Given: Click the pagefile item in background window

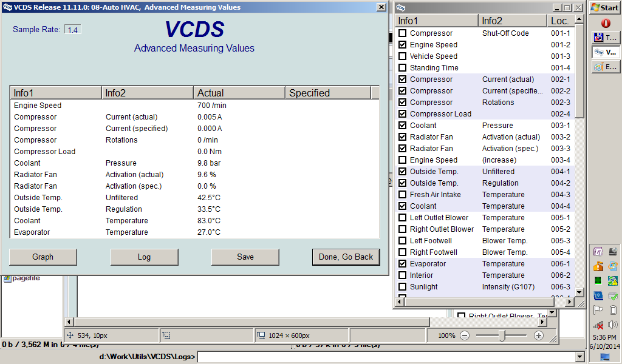Looking at the screenshot, I should [22, 278].
